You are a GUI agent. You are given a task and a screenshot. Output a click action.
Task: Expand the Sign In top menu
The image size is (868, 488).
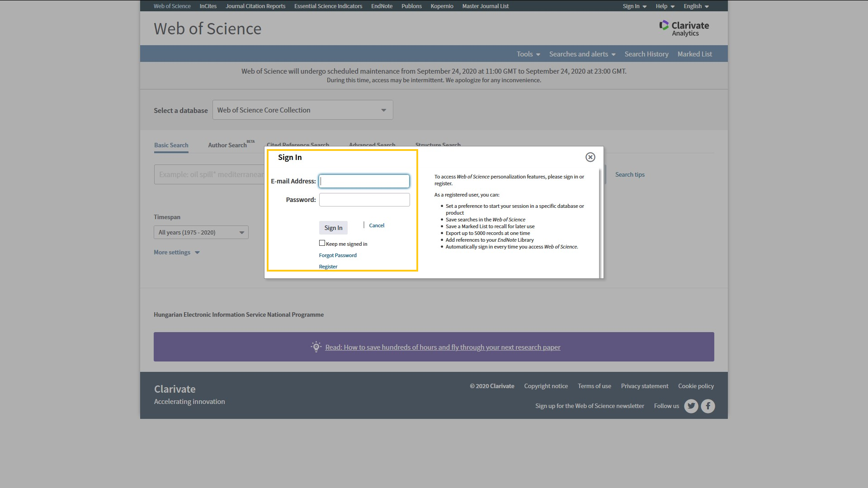click(634, 6)
